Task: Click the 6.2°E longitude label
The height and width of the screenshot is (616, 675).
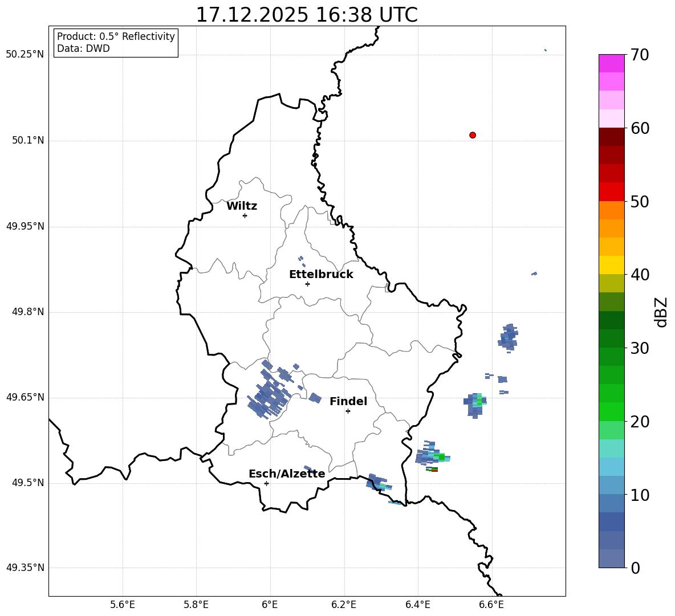Action: 344,605
